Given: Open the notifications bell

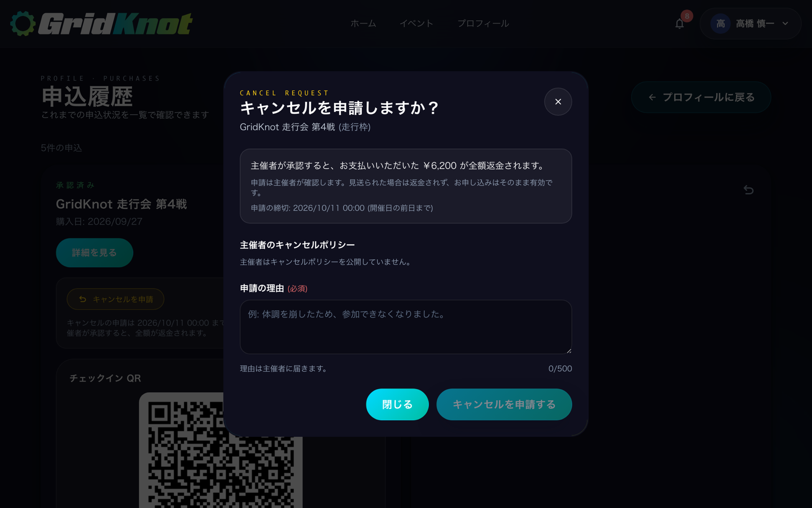Looking at the screenshot, I should (680, 23).
